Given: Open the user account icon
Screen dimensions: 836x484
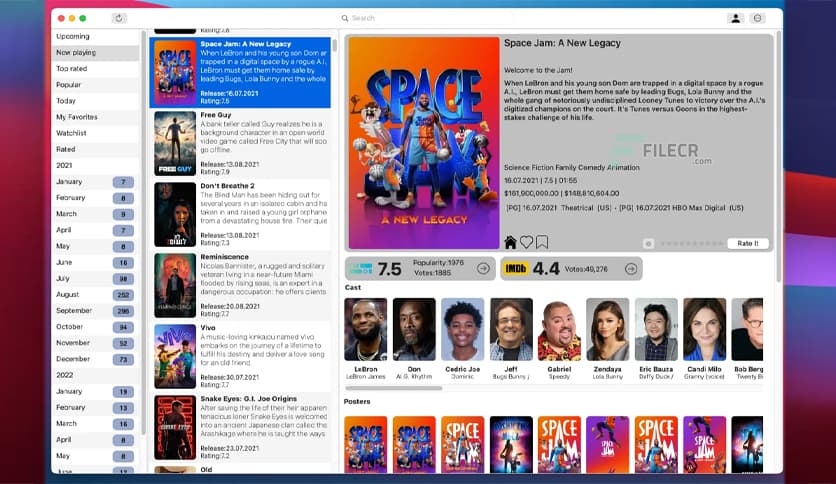Looking at the screenshot, I should [735, 18].
